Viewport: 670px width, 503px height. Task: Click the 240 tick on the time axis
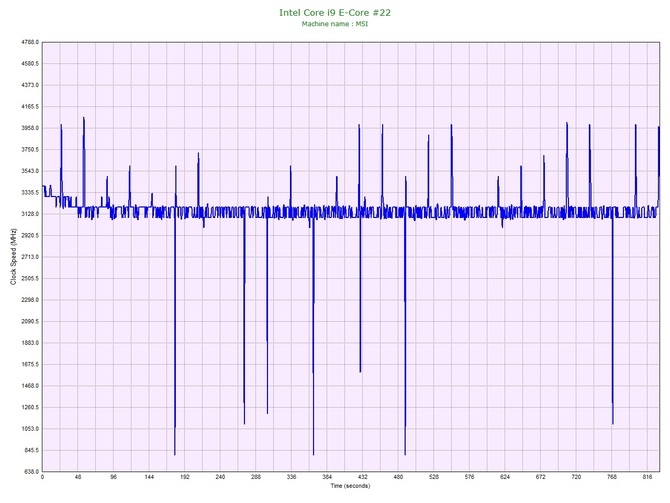tap(220, 477)
